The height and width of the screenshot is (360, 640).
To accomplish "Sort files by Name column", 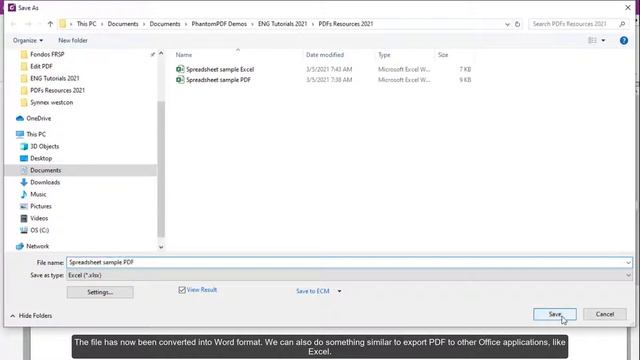I will pos(184,55).
